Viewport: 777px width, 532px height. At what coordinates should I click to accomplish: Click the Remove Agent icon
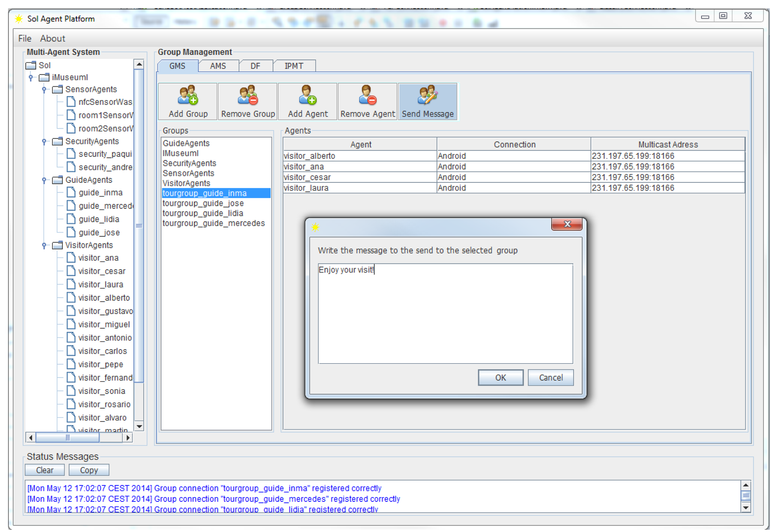tap(367, 95)
